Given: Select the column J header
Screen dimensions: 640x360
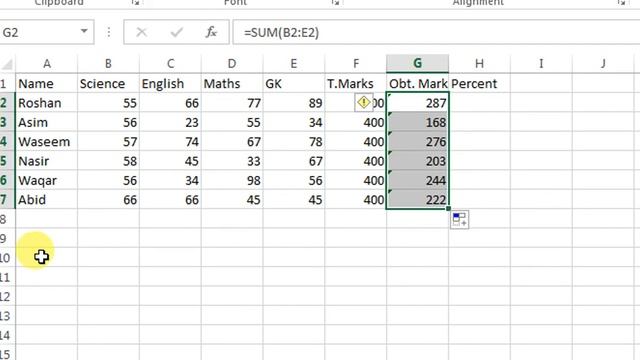Looking at the screenshot, I should point(603,64).
